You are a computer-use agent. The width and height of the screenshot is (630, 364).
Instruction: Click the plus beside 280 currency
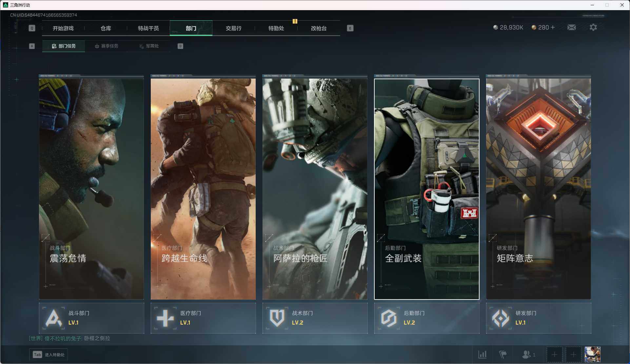(x=553, y=27)
